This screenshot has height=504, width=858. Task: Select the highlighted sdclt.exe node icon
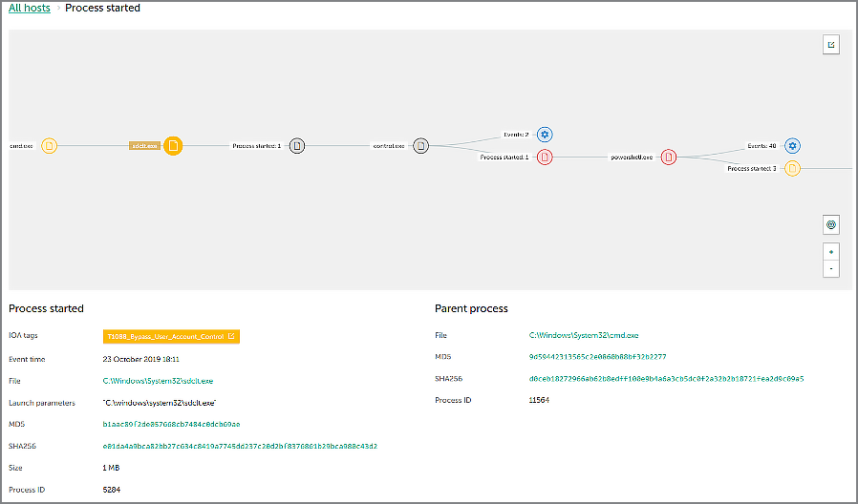[x=173, y=146]
